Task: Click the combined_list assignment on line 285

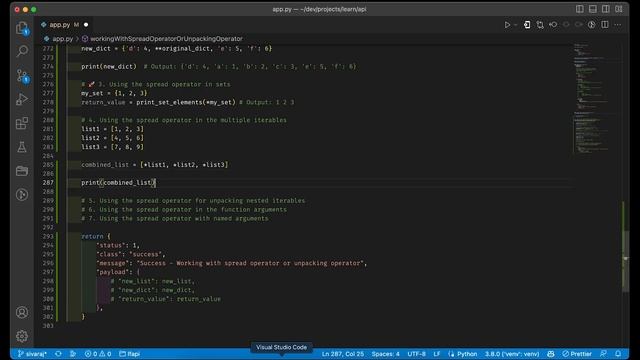Action: (x=154, y=165)
